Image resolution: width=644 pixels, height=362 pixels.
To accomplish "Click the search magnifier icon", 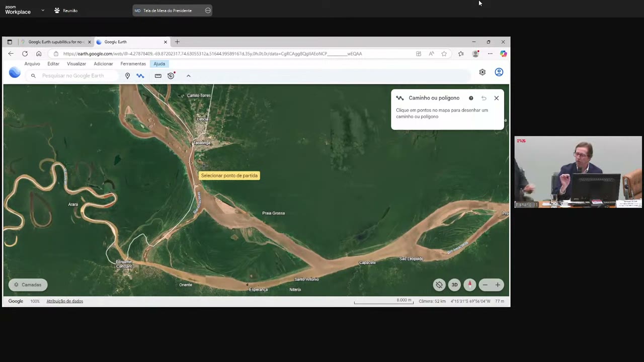I will [33, 76].
